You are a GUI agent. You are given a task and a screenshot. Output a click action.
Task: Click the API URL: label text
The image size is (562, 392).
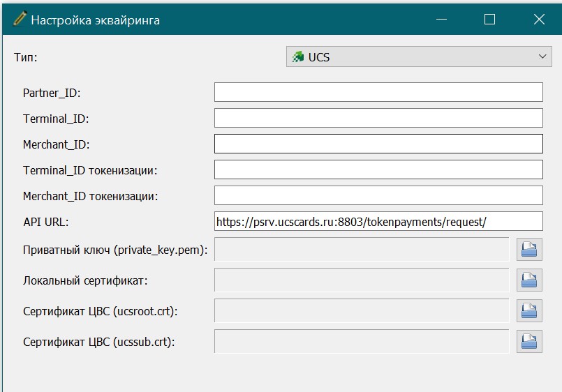pos(46,222)
